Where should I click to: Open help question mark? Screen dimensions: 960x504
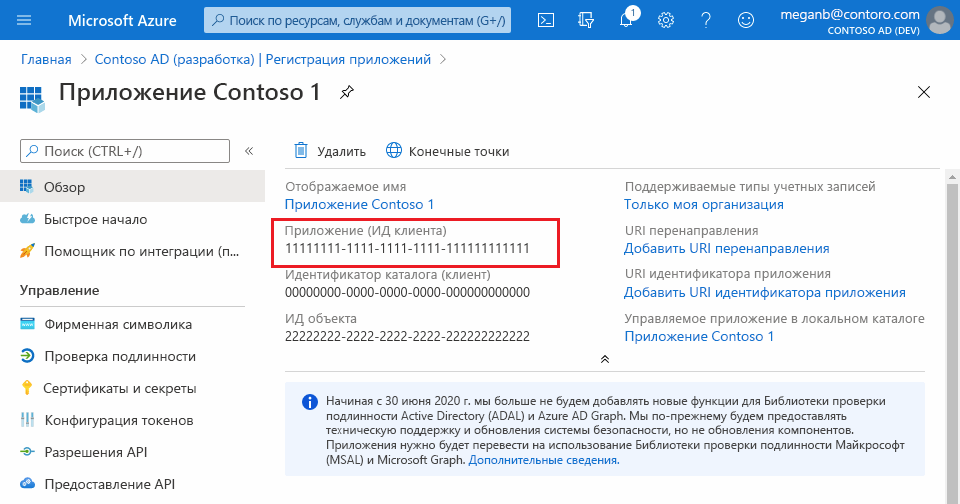coord(705,20)
